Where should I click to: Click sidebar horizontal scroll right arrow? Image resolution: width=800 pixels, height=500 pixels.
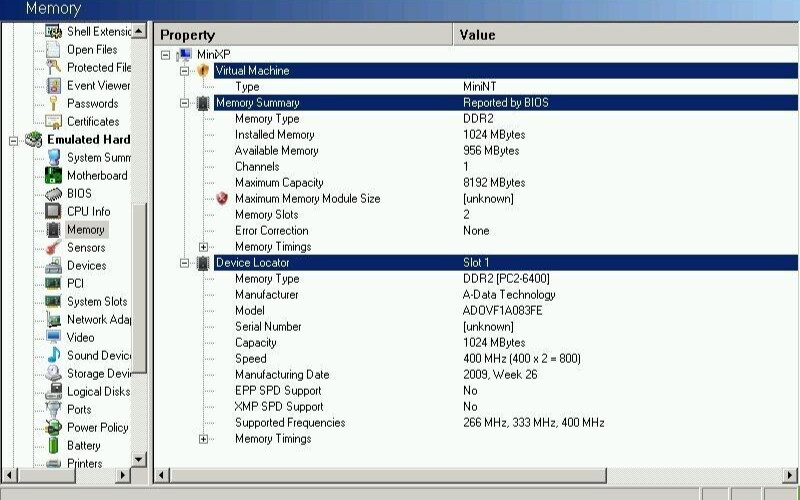coord(122,476)
